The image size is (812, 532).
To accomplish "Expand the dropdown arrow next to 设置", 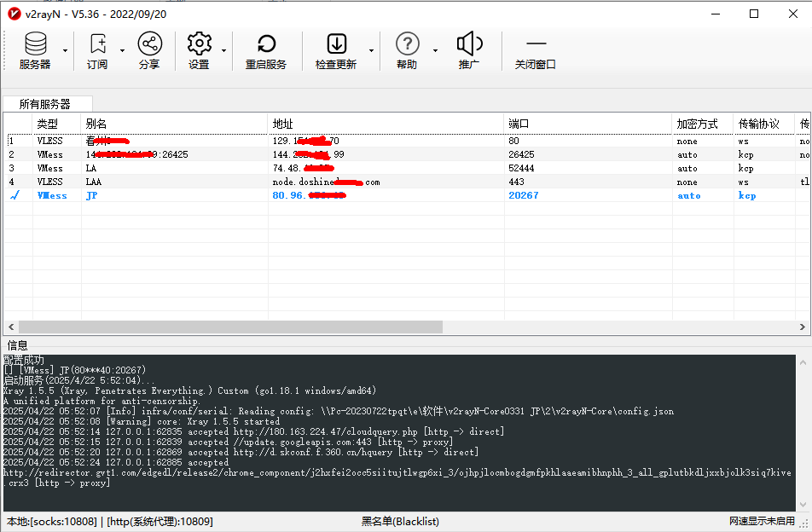I will click(x=223, y=50).
